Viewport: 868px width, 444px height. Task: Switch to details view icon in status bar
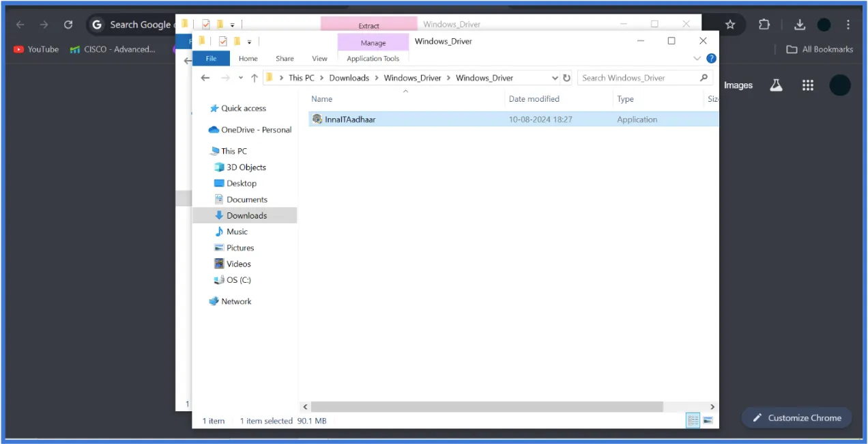(x=693, y=420)
